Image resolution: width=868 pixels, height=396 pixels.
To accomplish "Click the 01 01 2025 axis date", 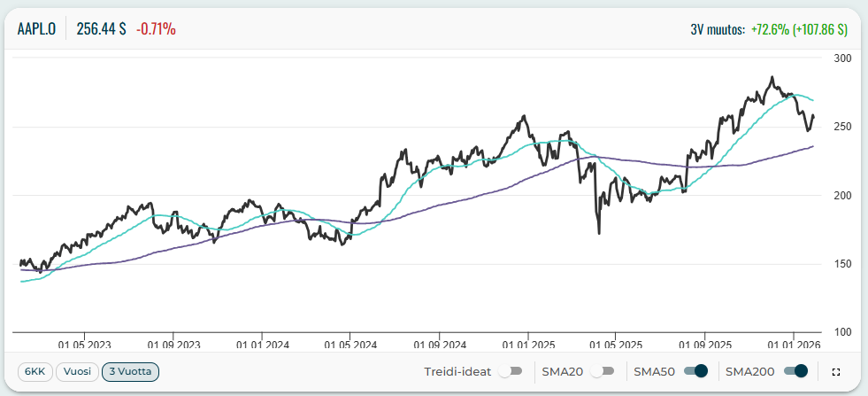I will 527,344.
